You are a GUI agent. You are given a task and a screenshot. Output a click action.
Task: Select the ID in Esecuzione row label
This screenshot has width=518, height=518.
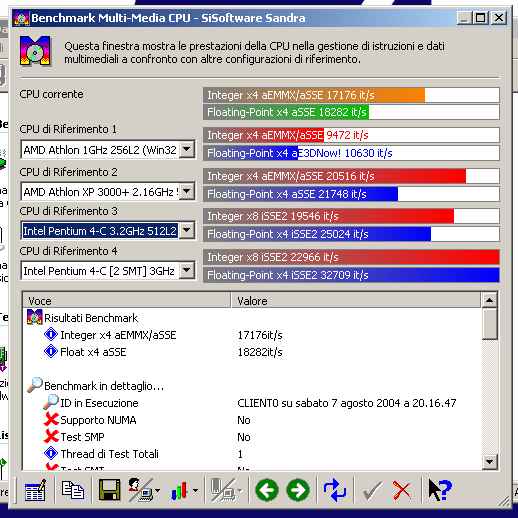[x=99, y=403]
